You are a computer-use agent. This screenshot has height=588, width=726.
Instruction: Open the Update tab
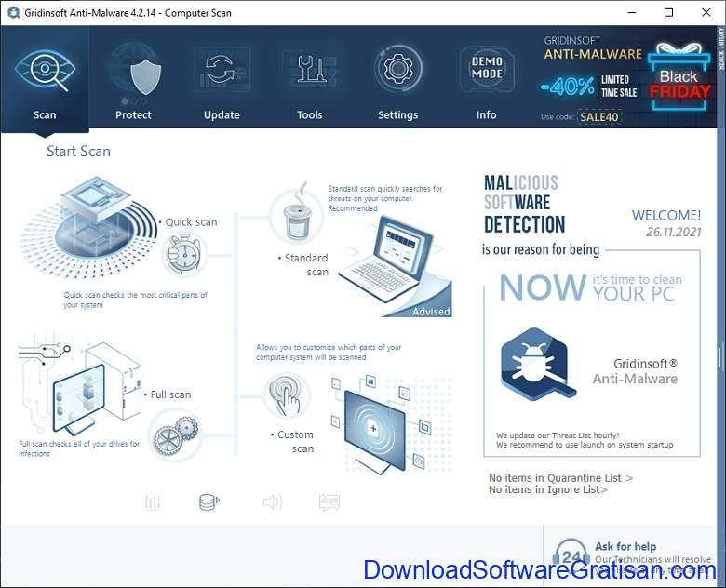click(222, 79)
